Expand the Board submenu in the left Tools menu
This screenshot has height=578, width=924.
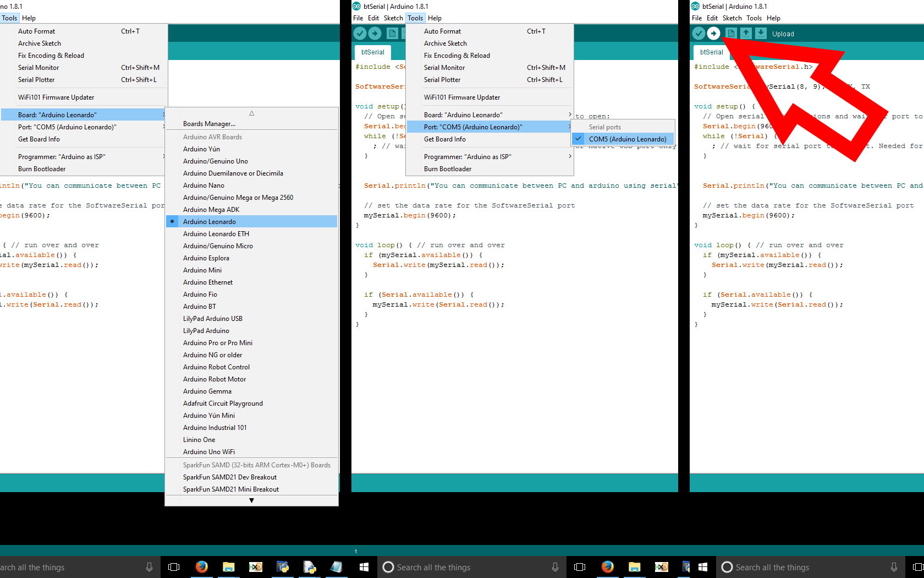[84, 114]
